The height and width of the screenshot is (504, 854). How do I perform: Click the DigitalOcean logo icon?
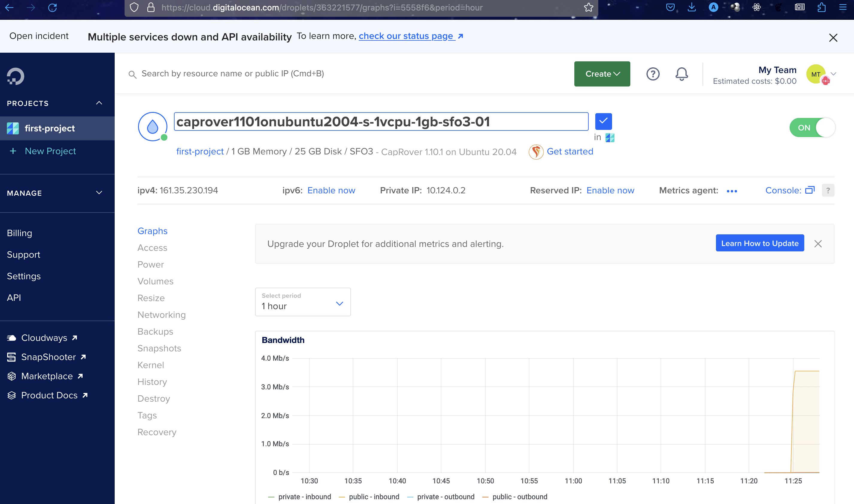tap(16, 76)
